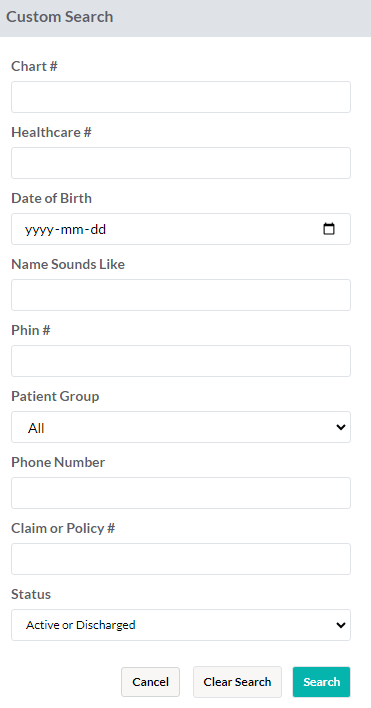
Task: Click the Name Sounds Like label text
Action: click(68, 264)
